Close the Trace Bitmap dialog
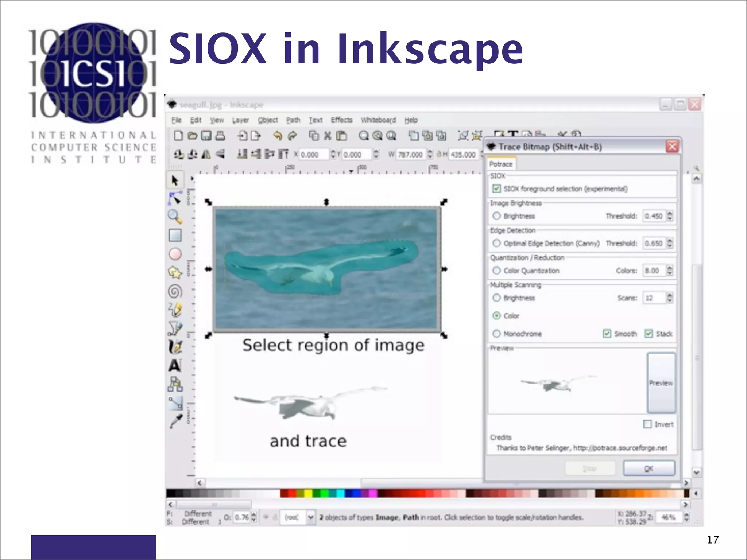The image size is (747, 560). pyautogui.click(x=672, y=147)
